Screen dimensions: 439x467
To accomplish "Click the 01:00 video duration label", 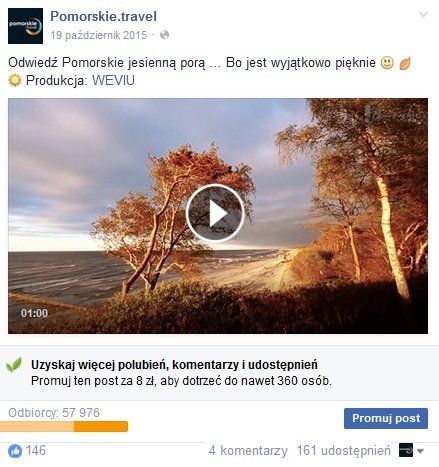I will click(34, 313).
